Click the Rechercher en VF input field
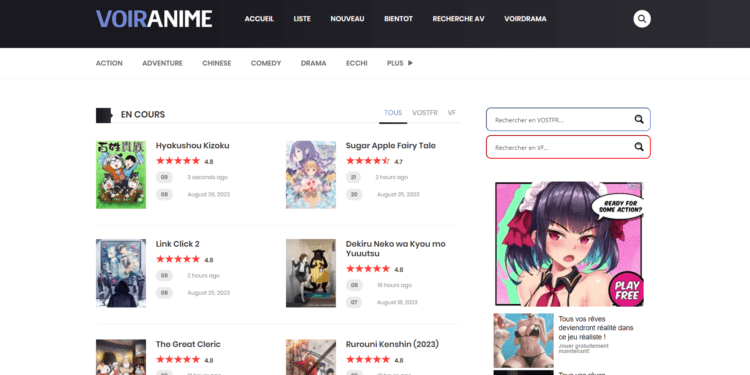750x375 pixels. (568, 147)
